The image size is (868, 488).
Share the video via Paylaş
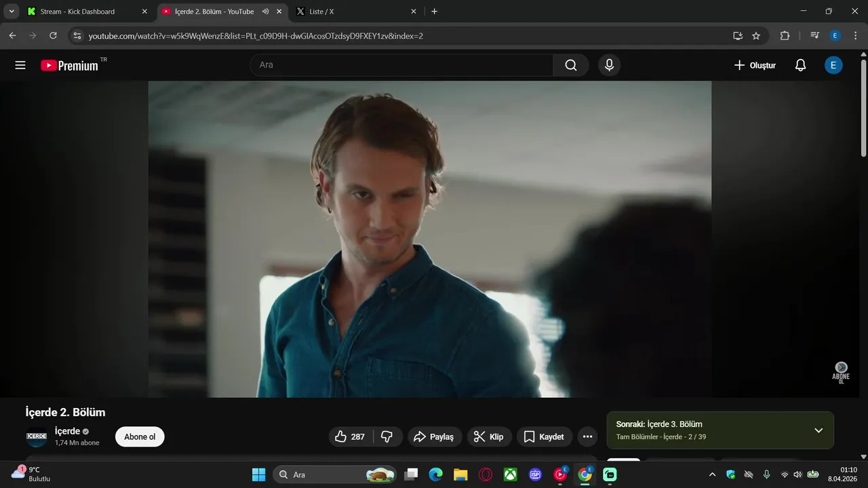point(435,436)
